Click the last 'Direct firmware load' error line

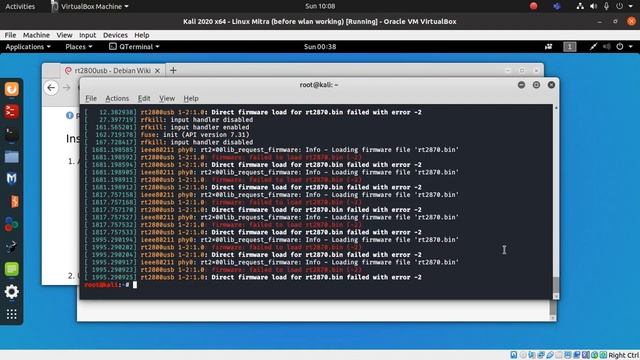click(x=253, y=277)
